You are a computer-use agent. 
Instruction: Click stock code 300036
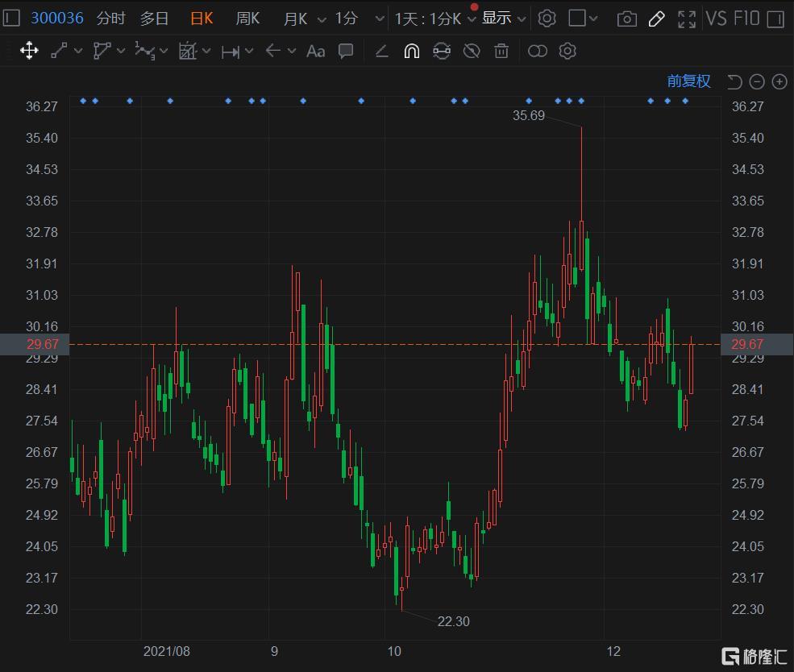pos(57,19)
